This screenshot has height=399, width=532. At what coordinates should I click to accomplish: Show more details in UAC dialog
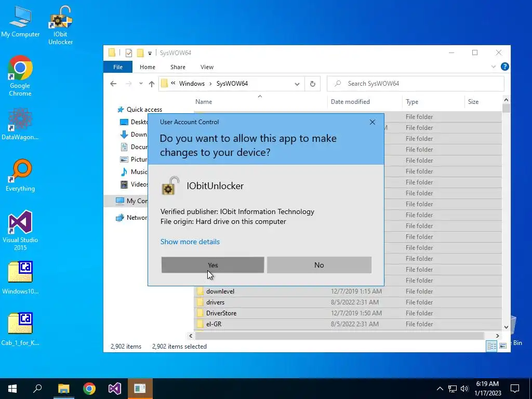190,242
